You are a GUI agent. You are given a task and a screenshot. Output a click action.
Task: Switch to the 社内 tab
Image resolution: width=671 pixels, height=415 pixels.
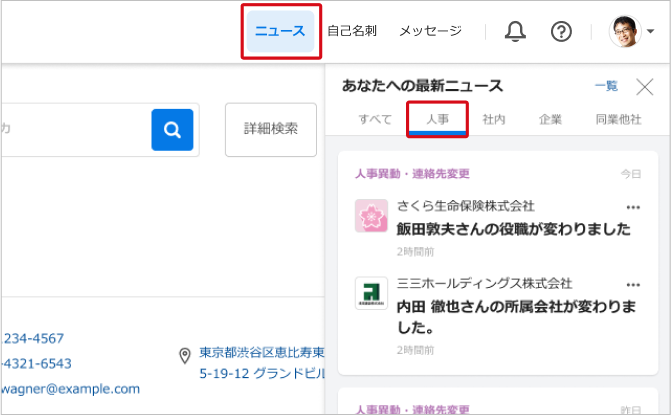pyautogui.click(x=494, y=119)
